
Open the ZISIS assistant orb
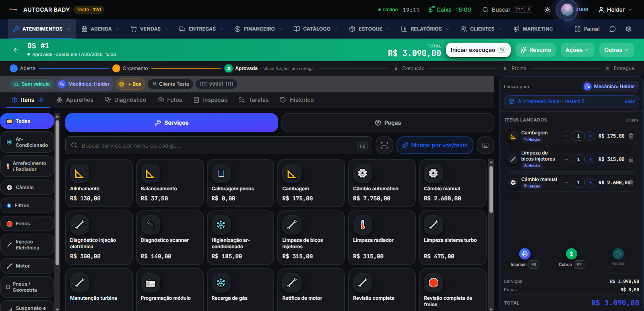click(567, 10)
